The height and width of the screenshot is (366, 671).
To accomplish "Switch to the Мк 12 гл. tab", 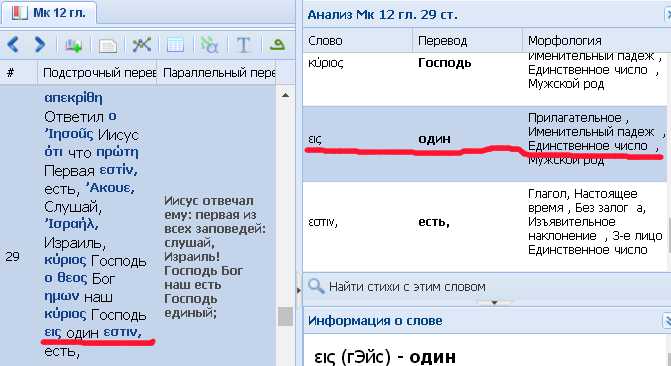I will click(49, 13).
